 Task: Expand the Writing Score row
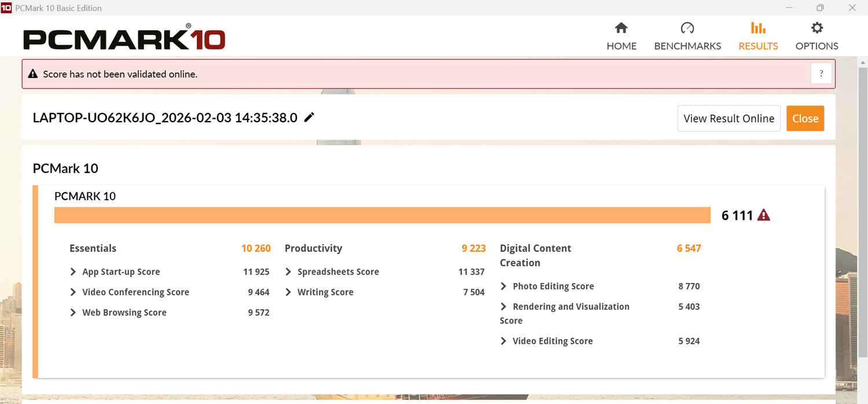[288, 292]
